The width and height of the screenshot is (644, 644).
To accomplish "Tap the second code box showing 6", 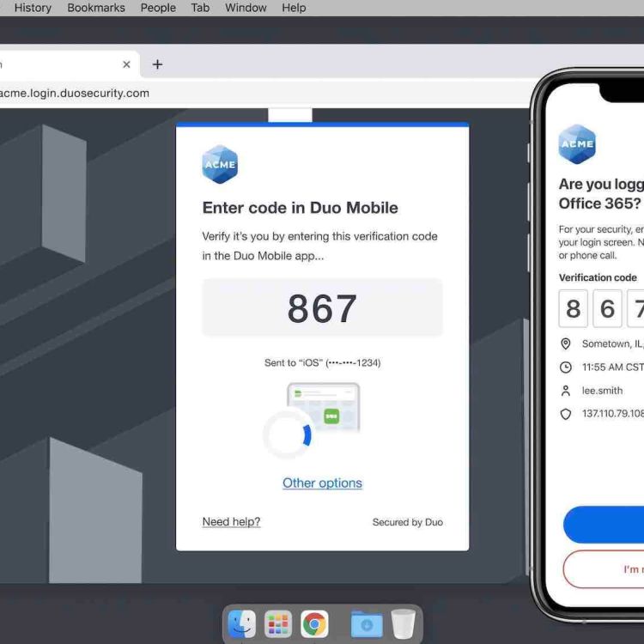I will (x=607, y=308).
